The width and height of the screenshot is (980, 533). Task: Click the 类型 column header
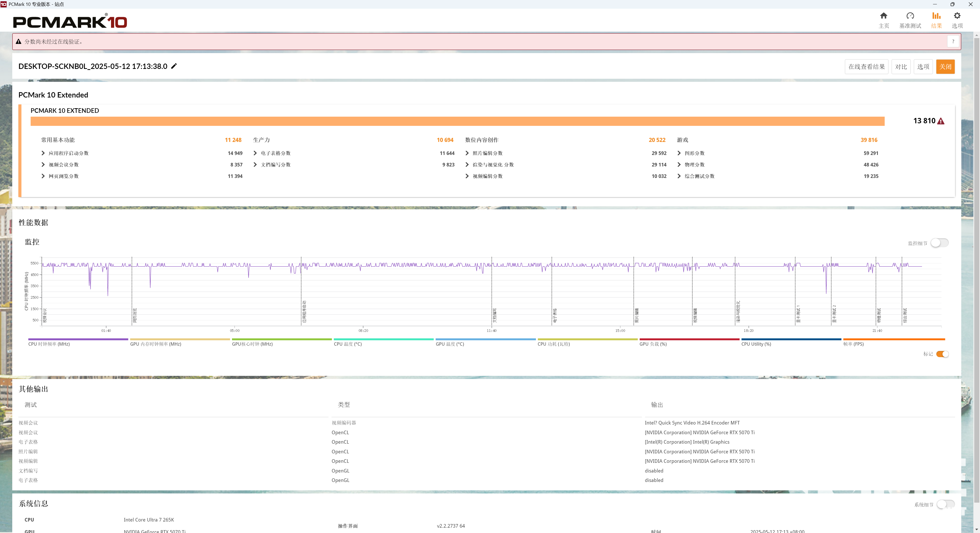click(344, 405)
